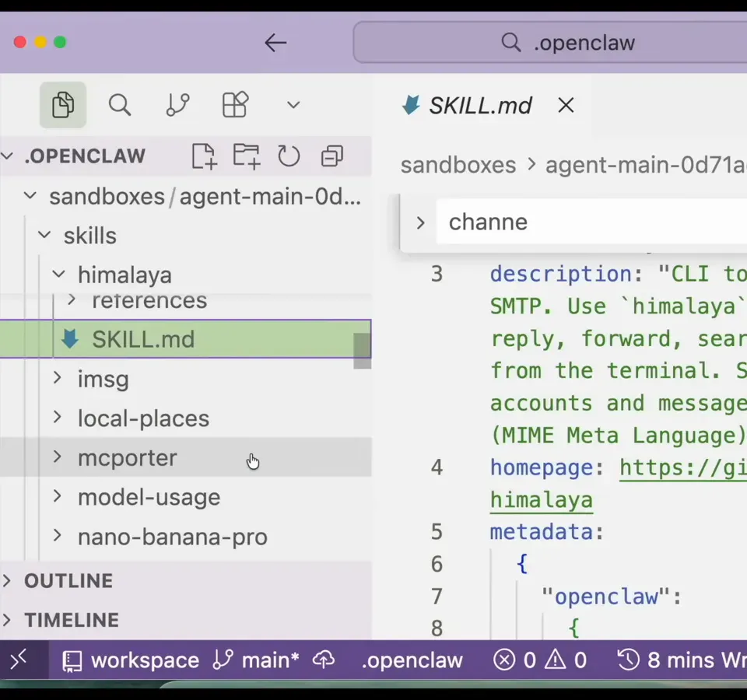Collapse all folders in Explorer
The height and width of the screenshot is (700, 747).
pyautogui.click(x=332, y=156)
